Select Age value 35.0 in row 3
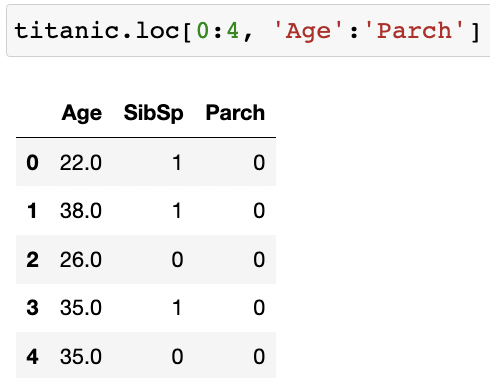The height and width of the screenshot is (378, 490). tap(81, 308)
